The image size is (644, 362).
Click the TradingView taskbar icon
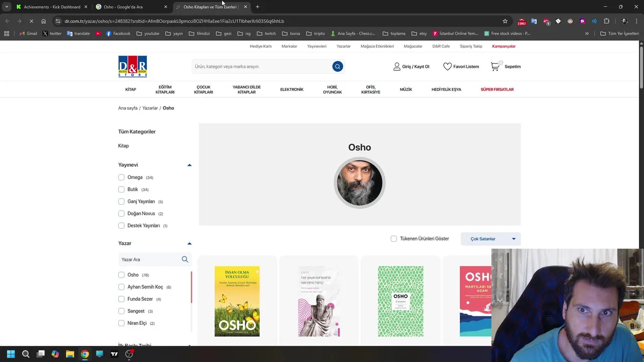[114, 354]
